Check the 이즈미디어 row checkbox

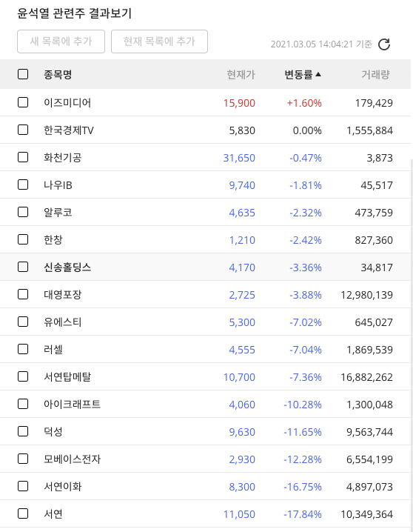(x=23, y=102)
